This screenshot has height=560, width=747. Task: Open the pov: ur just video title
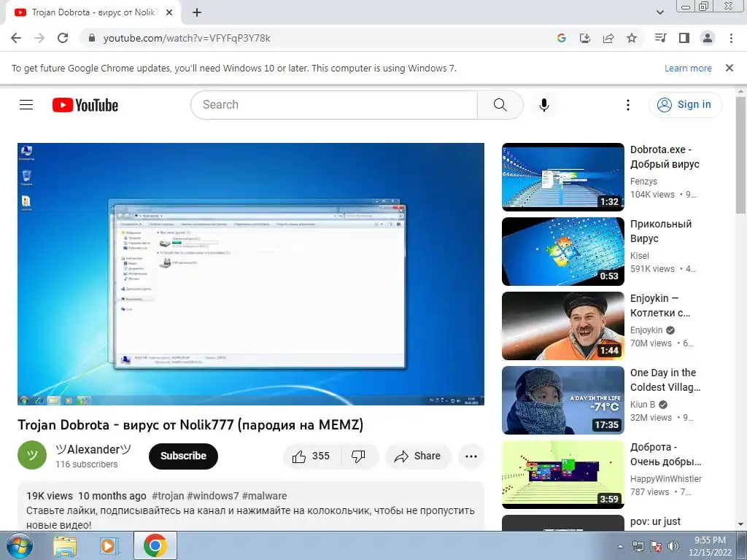tap(655, 521)
